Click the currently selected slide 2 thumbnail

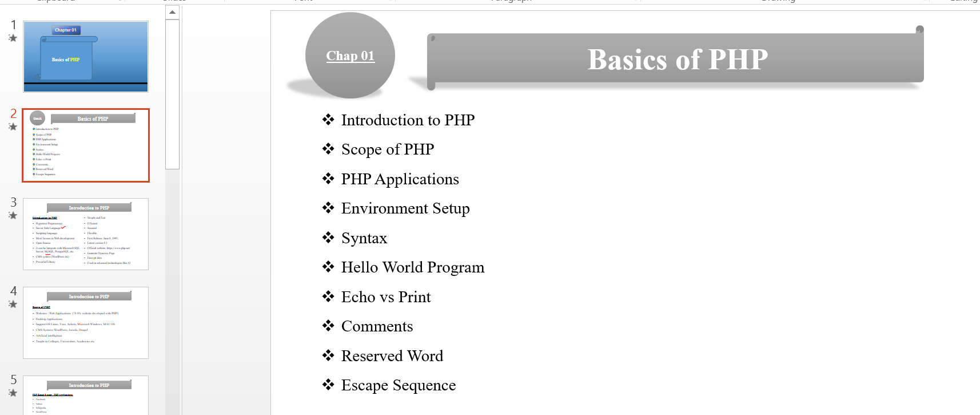pyautogui.click(x=86, y=145)
